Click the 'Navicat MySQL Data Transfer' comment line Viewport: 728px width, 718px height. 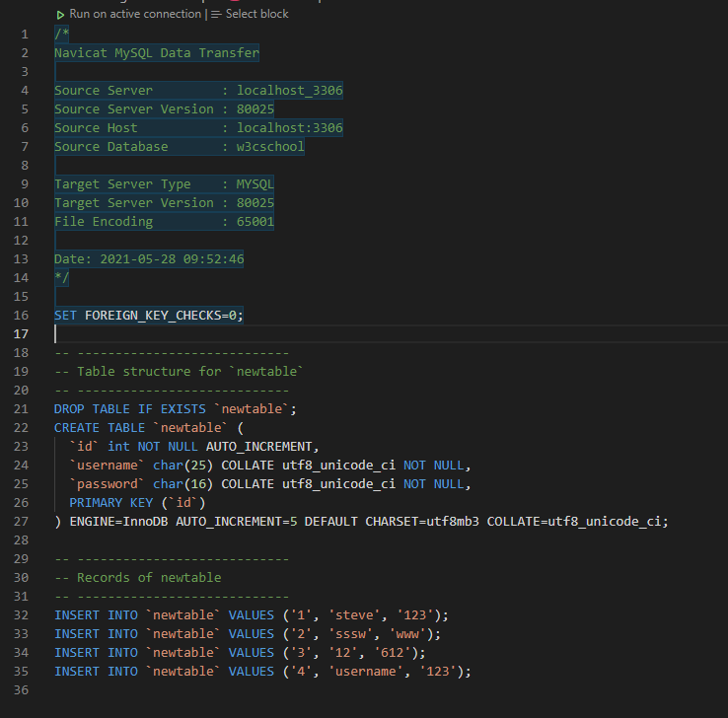click(x=157, y=52)
